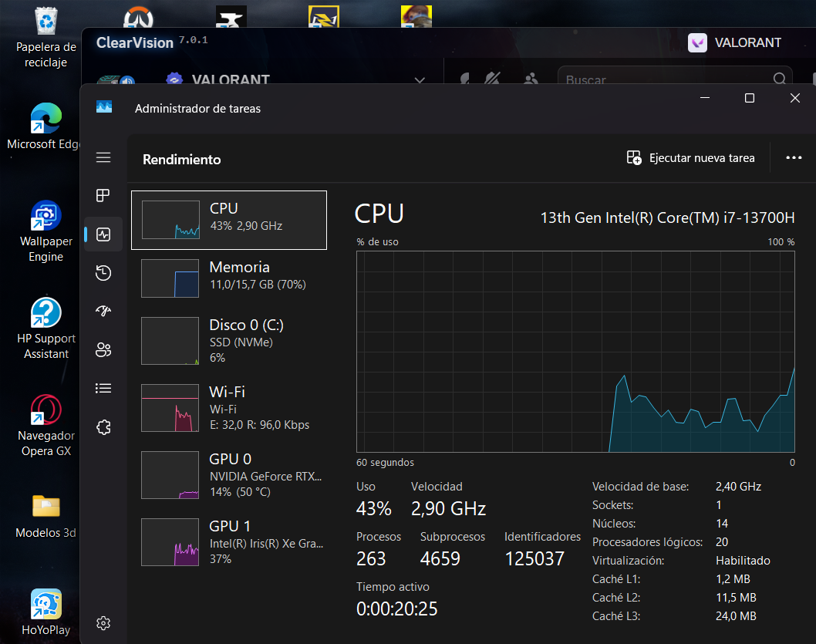This screenshot has width=816, height=644.
Task: Click the Memoria mini graph thumbnail
Action: pyautogui.click(x=170, y=278)
